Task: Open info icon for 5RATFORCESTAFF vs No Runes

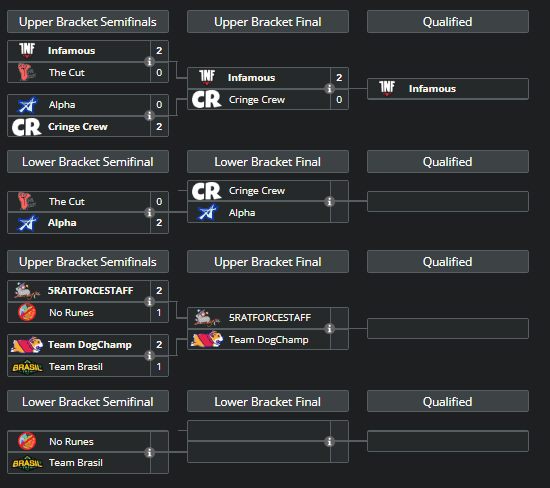Action: [x=149, y=301]
